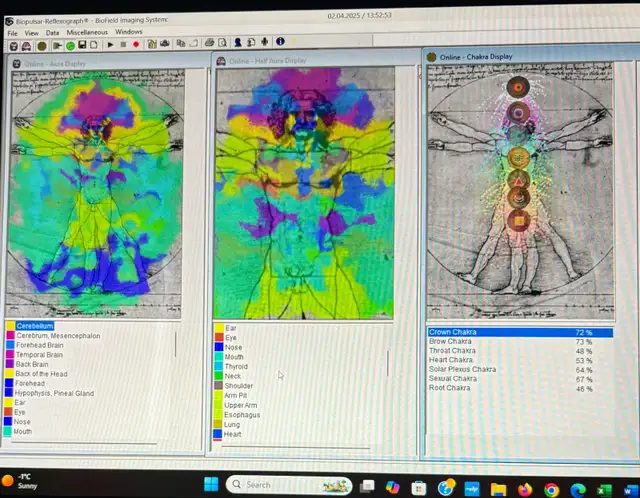
Task: Activate the Online - Aura Display window title
Action: [55, 64]
